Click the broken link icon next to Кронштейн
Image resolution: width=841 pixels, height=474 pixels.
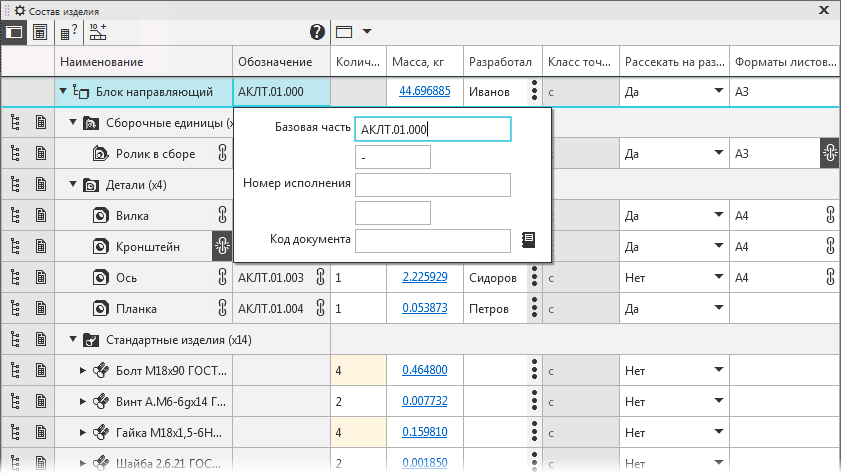[222, 246]
